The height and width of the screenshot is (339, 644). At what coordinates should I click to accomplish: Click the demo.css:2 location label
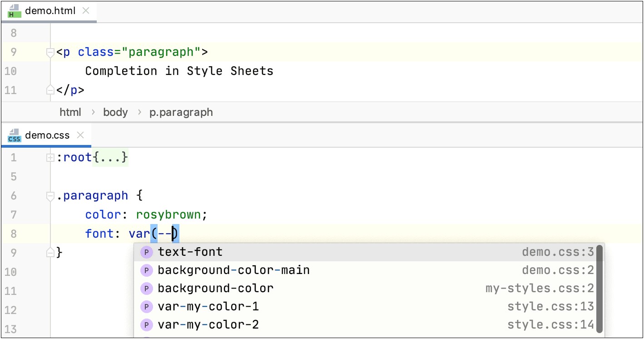click(x=558, y=271)
